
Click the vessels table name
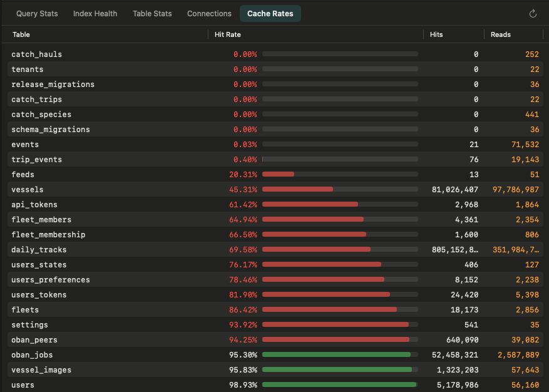point(28,190)
